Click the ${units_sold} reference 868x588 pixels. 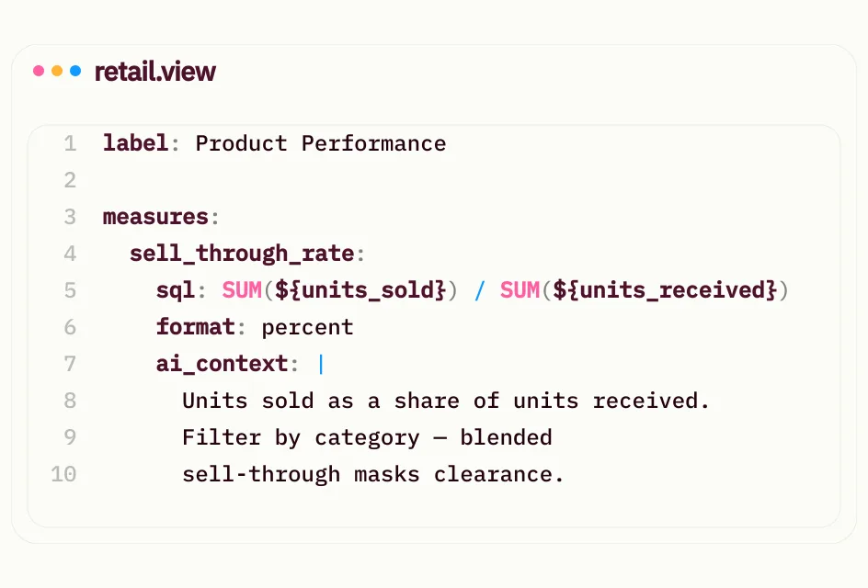(360, 290)
